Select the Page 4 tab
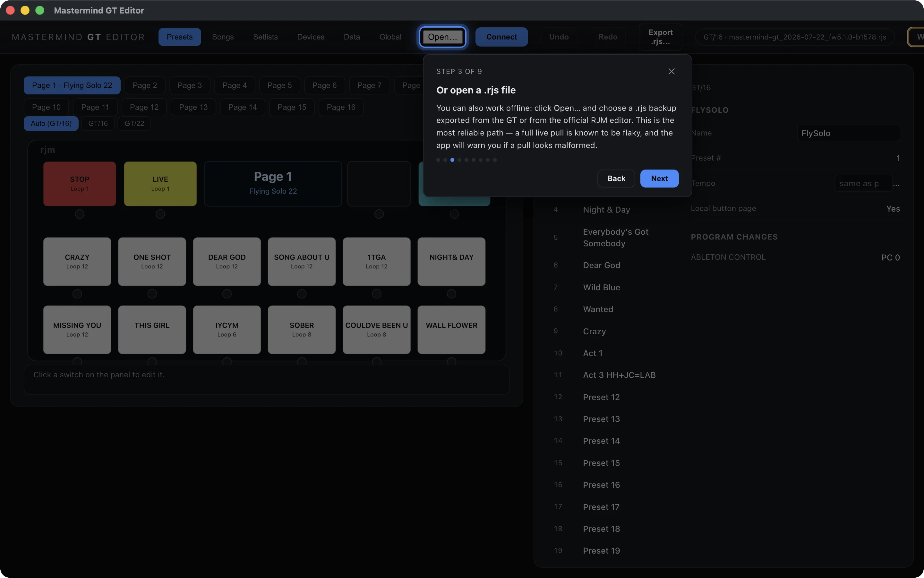This screenshot has height=578, width=924. 235,85
